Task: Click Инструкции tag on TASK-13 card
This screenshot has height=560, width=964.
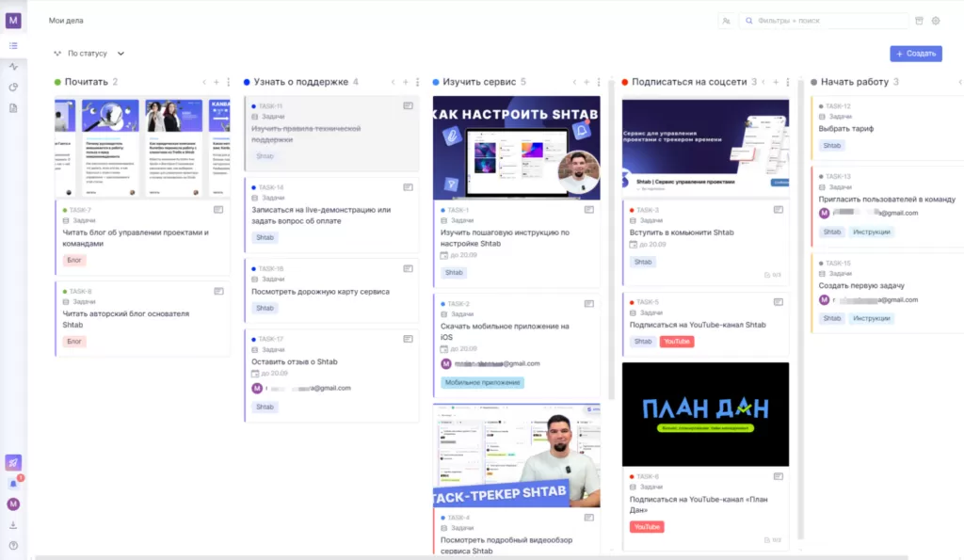Action: (x=871, y=232)
